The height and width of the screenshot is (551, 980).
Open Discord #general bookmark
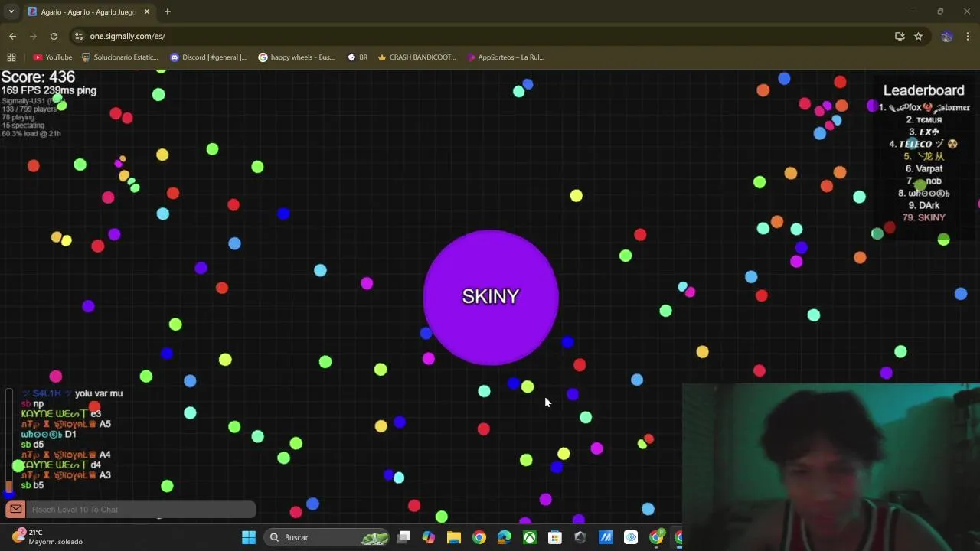[x=208, y=57]
